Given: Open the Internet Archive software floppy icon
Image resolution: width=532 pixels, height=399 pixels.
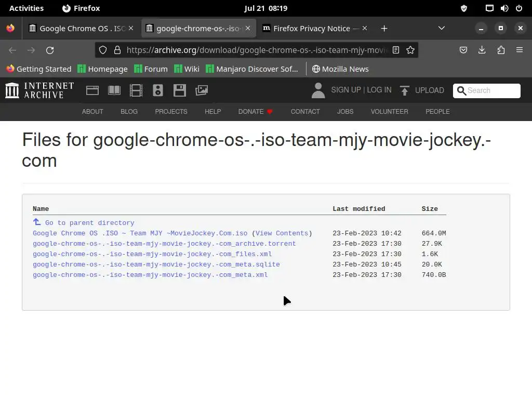Looking at the screenshot, I should click(x=179, y=90).
